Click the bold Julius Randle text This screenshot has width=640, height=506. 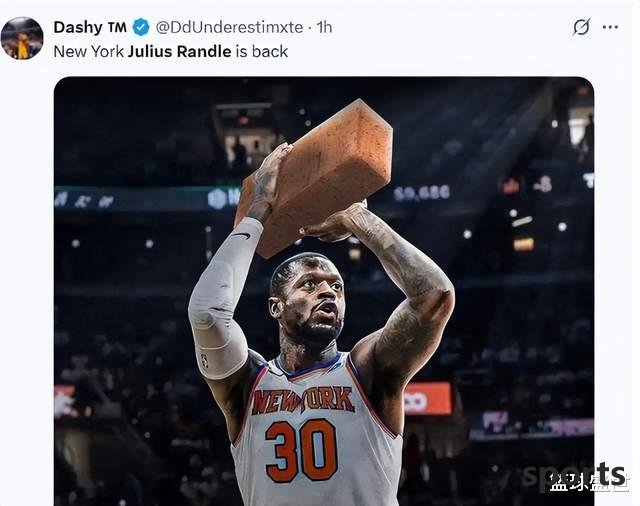pyautogui.click(x=180, y=51)
